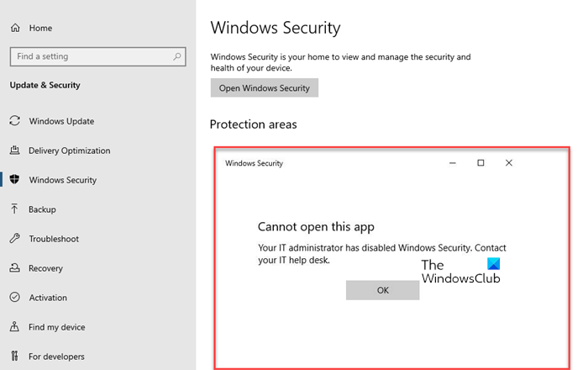The width and height of the screenshot is (588, 370).
Task: Click the Delivery Optimization icon
Action: (x=15, y=151)
